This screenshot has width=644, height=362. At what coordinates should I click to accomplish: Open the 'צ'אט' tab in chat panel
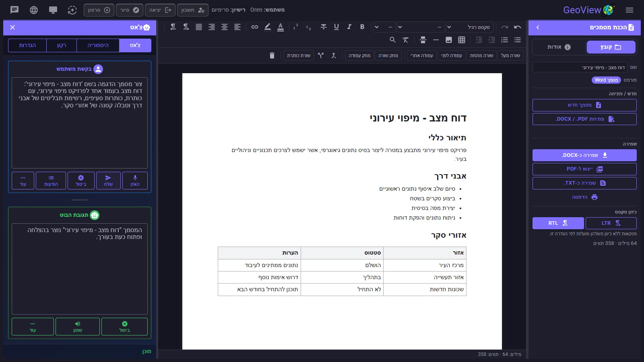pos(135,45)
